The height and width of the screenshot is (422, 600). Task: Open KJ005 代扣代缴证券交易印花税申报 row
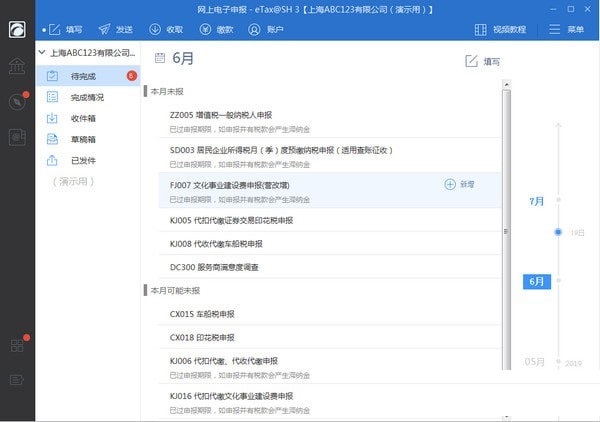coord(330,220)
